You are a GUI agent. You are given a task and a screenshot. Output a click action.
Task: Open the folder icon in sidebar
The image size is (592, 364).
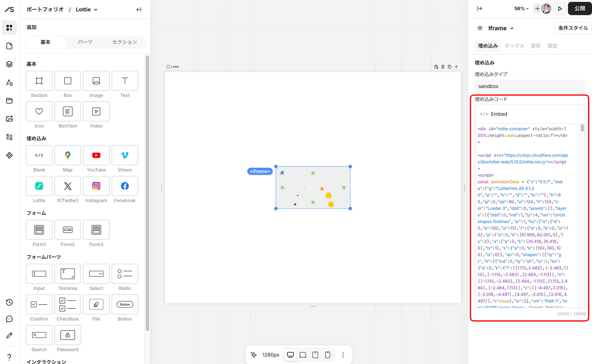pyautogui.click(x=9, y=101)
